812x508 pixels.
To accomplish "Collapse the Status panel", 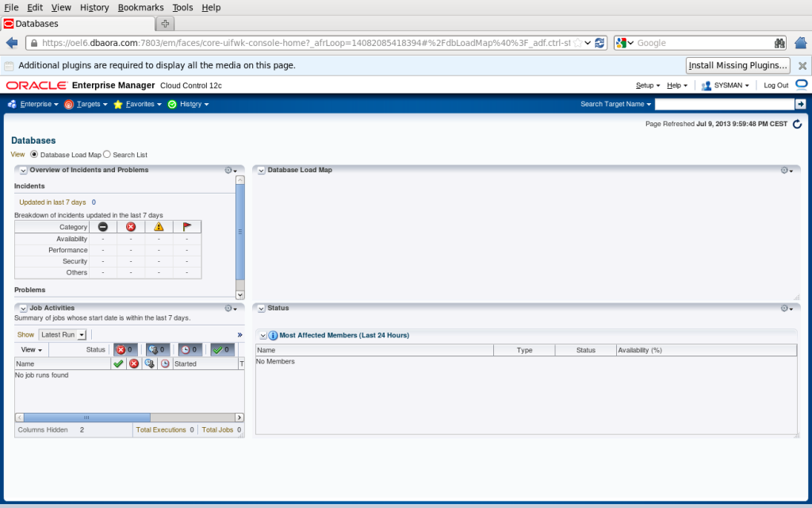I will click(x=262, y=309).
